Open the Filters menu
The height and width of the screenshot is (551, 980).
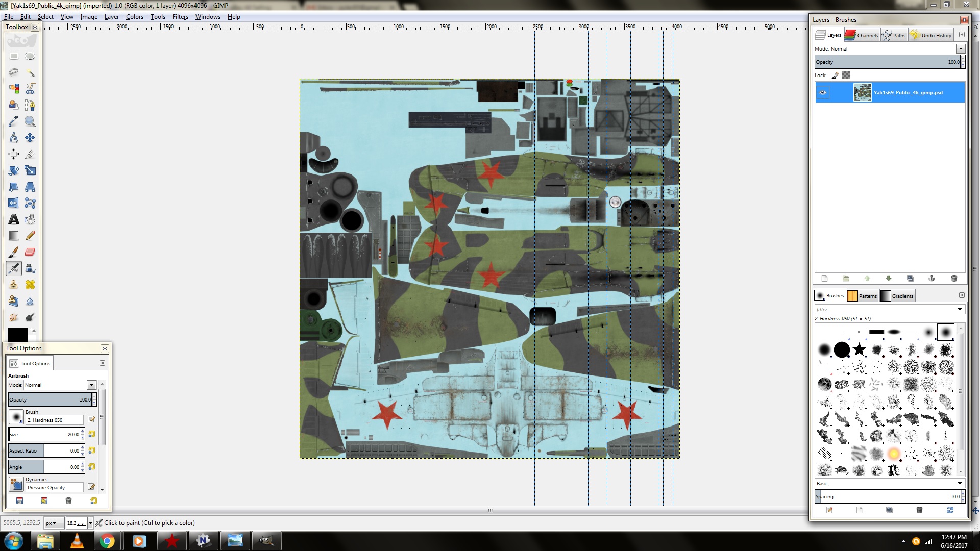click(x=180, y=17)
